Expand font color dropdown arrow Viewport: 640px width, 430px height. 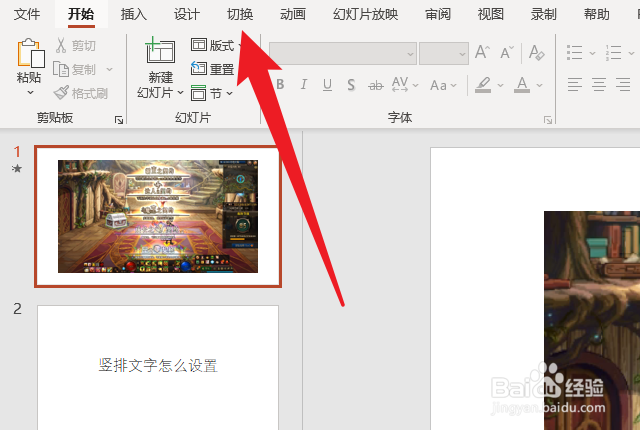[540, 85]
